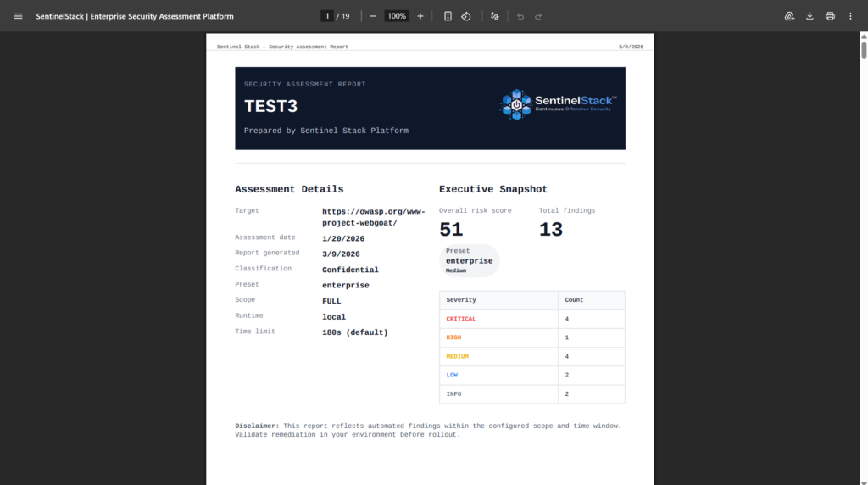Print the security report
Image resolution: width=868 pixels, height=485 pixels.
[x=830, y=16]
